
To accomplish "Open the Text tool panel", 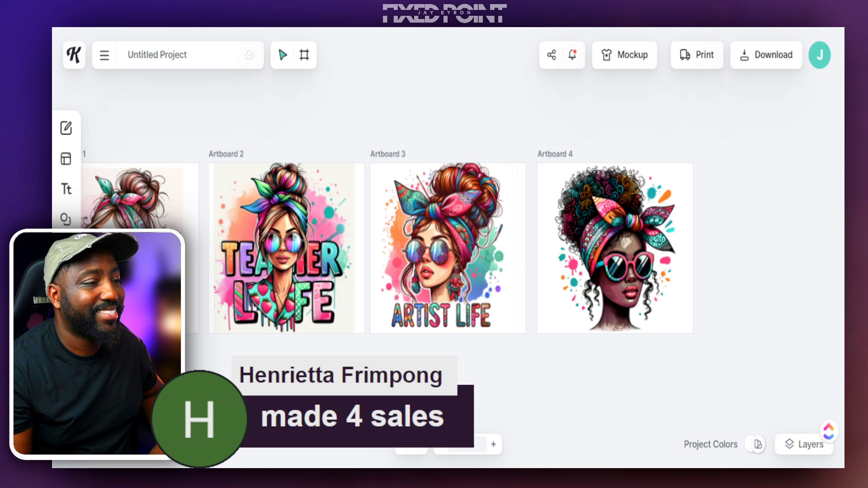I will tap(66, 189).
